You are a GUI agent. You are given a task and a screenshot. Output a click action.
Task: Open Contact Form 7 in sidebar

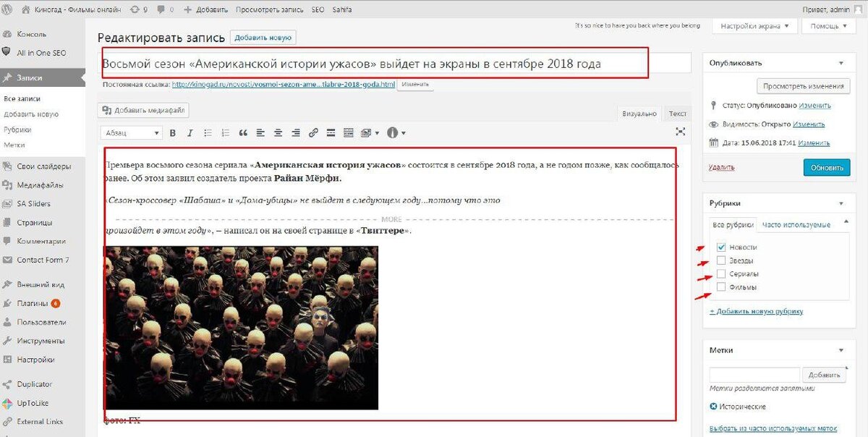click(x=43, y=260)
